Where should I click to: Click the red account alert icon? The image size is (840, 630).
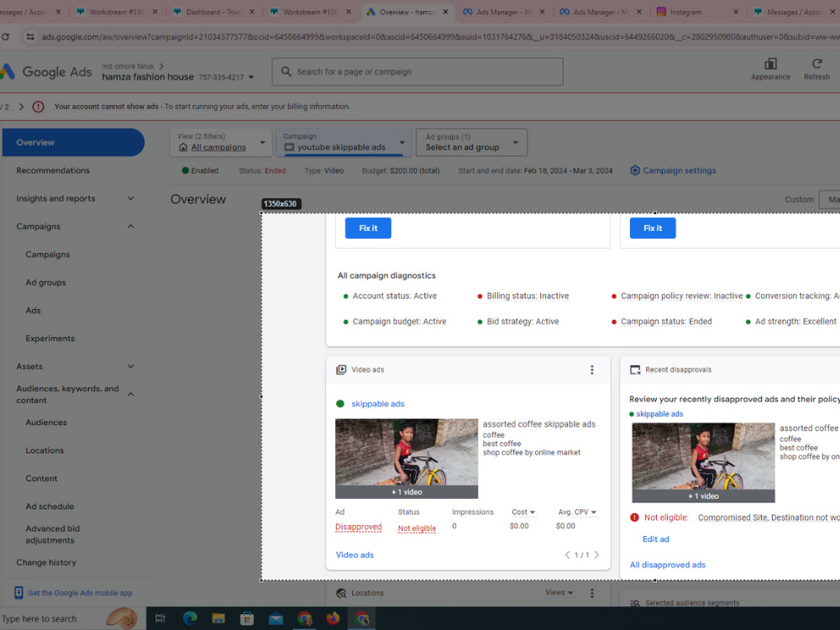click(x=38, y=107)
